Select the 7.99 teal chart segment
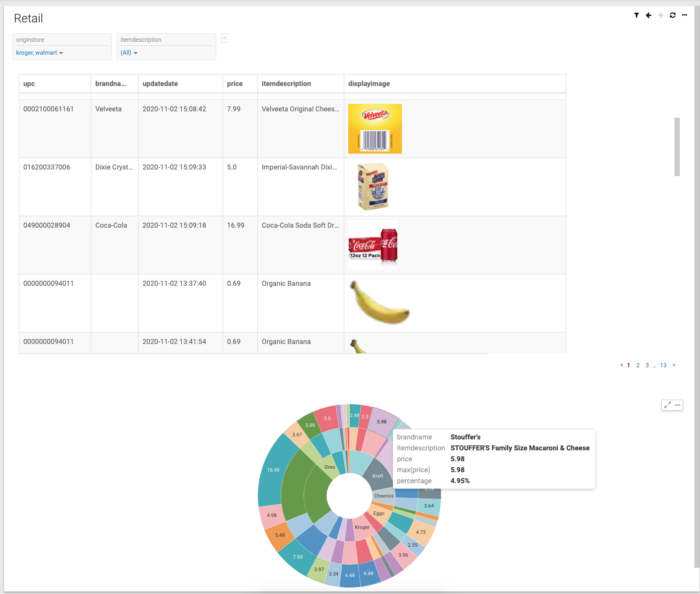 coord(298,557)
